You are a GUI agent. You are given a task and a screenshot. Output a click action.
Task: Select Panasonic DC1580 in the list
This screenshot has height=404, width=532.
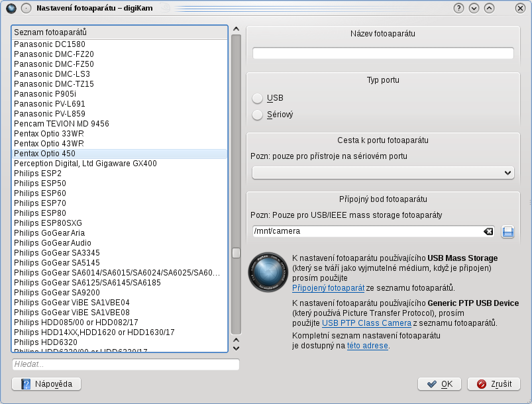[119, 44]
